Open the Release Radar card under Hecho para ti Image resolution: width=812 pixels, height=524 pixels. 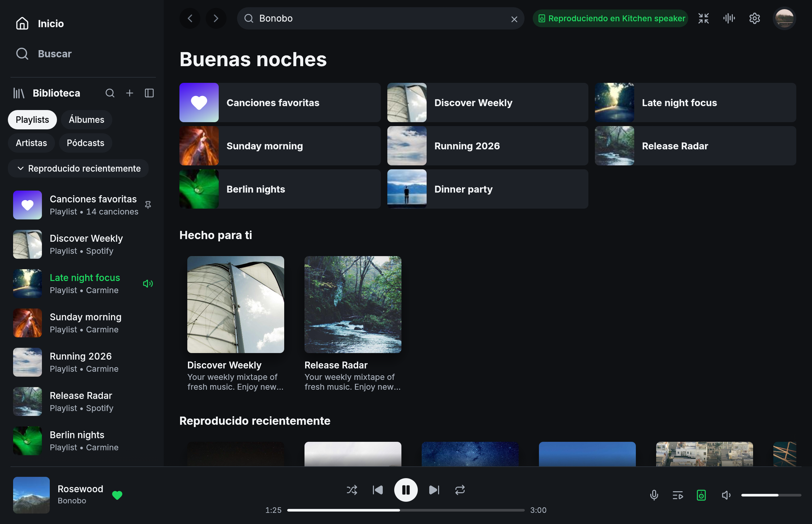[x=353, y=323]
